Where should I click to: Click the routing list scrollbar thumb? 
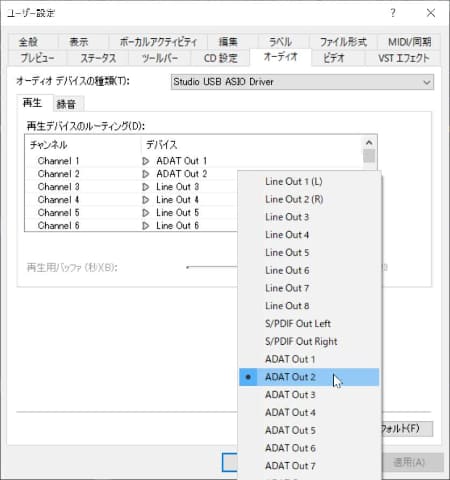[x=369, y=156]
